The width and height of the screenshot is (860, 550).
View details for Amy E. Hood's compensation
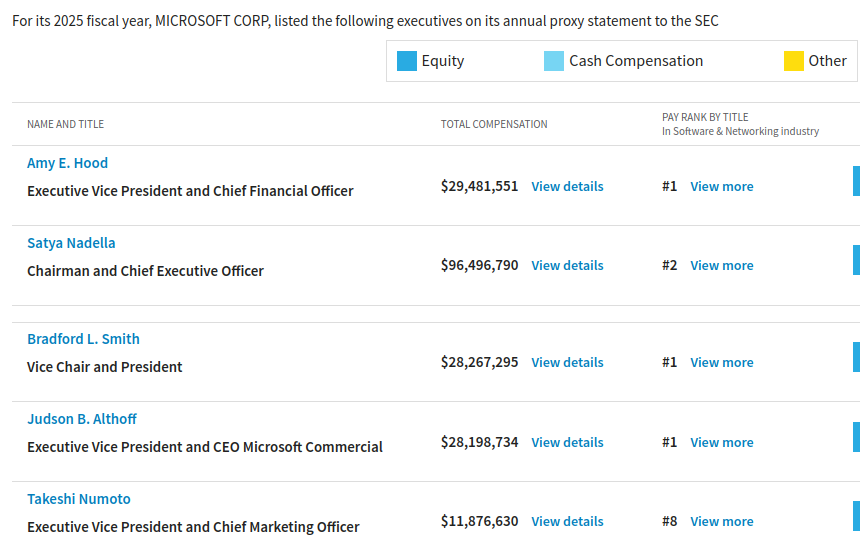(567, 186)
